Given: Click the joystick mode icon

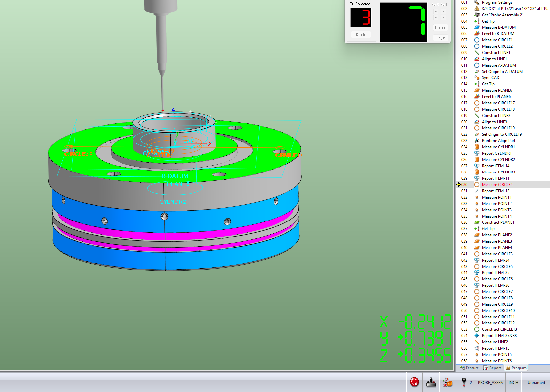Looking at the screenshot, I should click(431, 382).
